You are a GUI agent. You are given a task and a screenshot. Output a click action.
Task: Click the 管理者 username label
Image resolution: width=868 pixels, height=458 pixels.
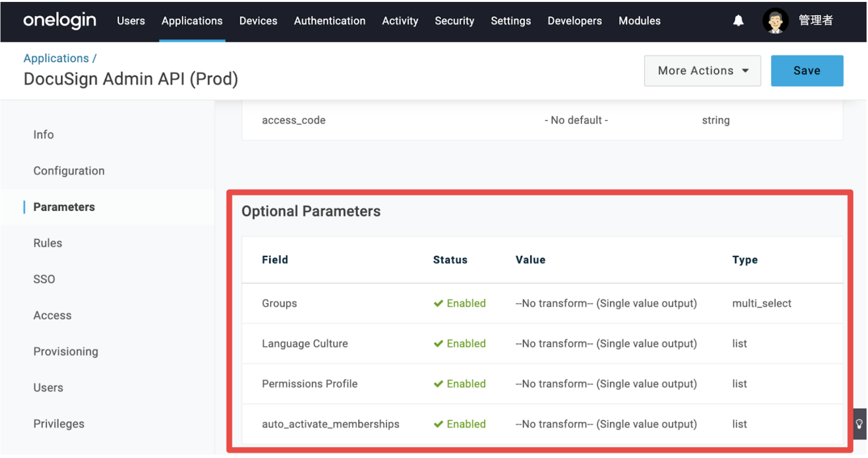pos(816,20)
